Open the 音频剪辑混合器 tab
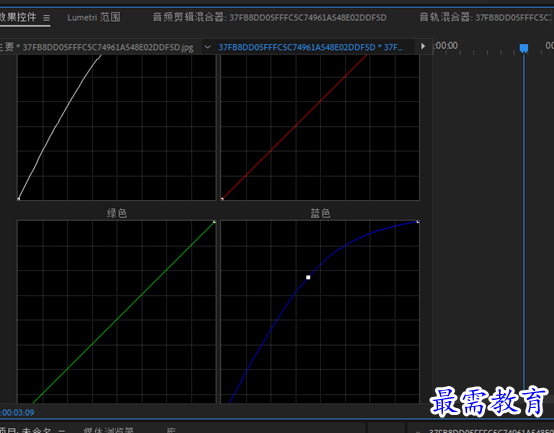 pos(270,17)
